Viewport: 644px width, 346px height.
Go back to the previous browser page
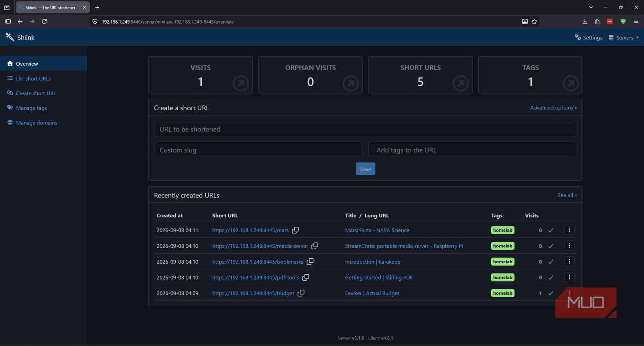coord(20,21)
